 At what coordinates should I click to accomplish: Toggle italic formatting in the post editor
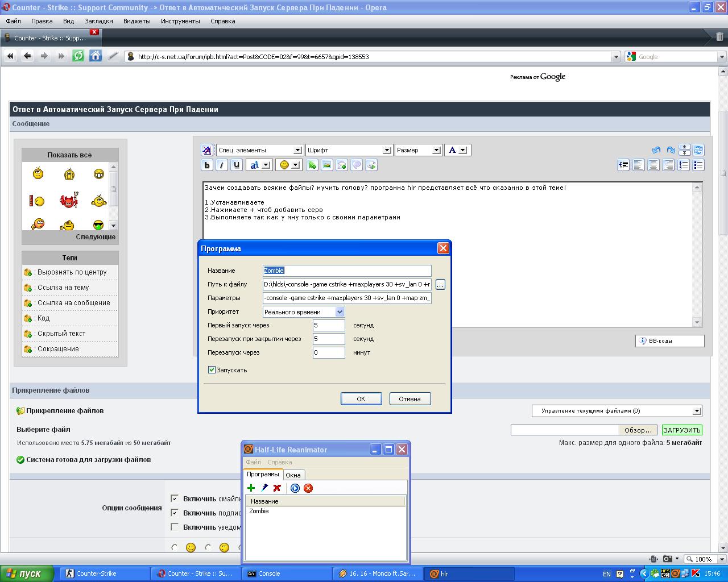pos(222,165)
